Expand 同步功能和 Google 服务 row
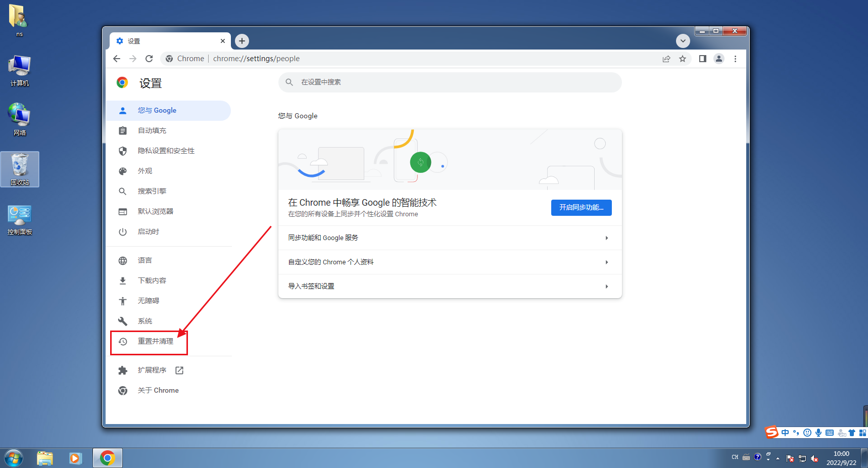Screen dimensions: 868x468 (450, 238)
